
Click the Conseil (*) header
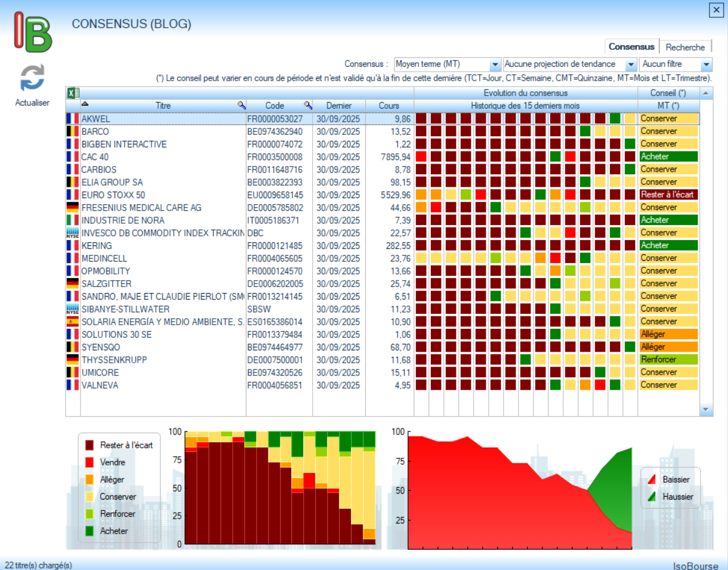coord(668,93)
